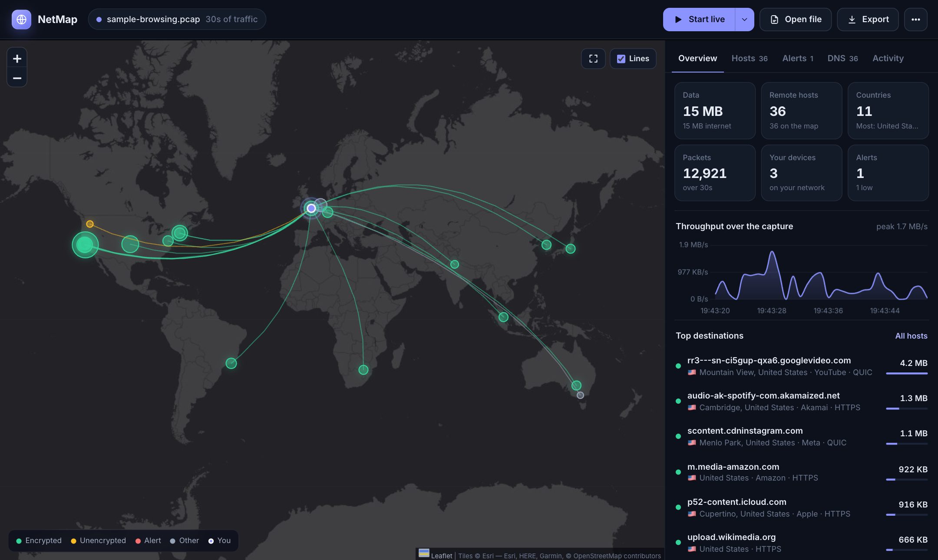
Task: Click the Start live button
Action: click(699, 20)
